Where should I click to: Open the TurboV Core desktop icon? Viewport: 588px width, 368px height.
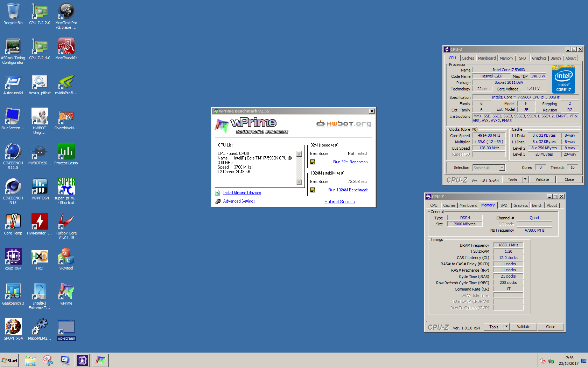pyautogui.click(x=66, y=226)
